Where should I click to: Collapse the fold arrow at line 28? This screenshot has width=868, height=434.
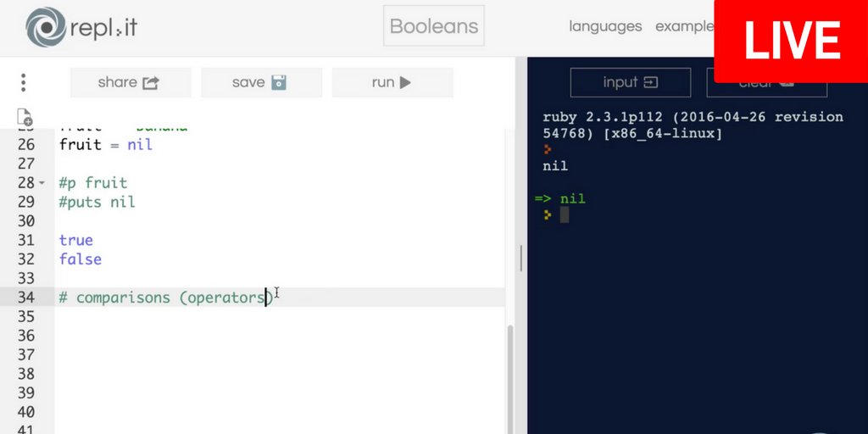[42, 183]
